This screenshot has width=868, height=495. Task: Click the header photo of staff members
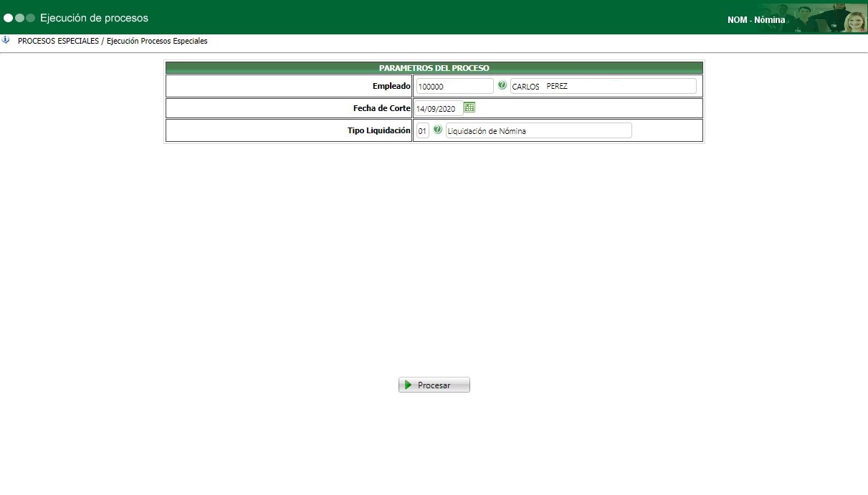[814, 18]
